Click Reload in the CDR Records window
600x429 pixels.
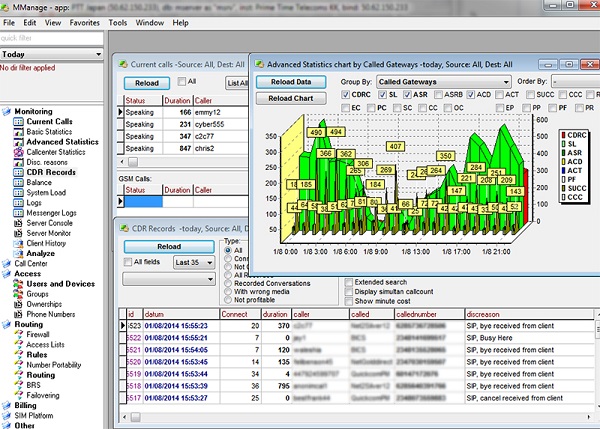[169, 245]
